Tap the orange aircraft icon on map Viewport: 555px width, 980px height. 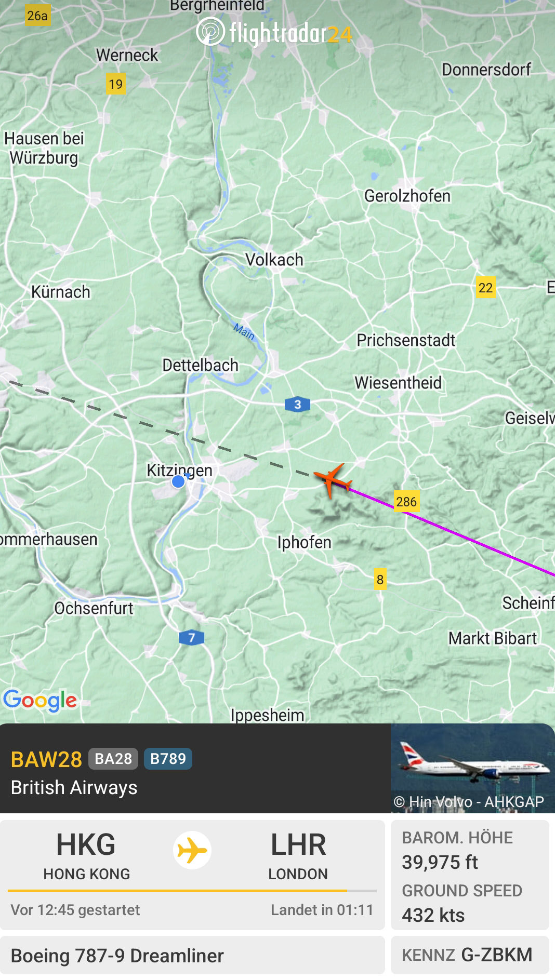[x=332, y=480]
